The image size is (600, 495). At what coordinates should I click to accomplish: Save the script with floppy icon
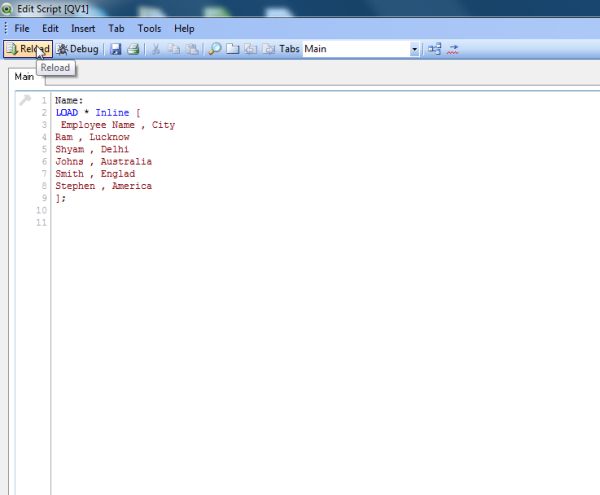point(116,49)
